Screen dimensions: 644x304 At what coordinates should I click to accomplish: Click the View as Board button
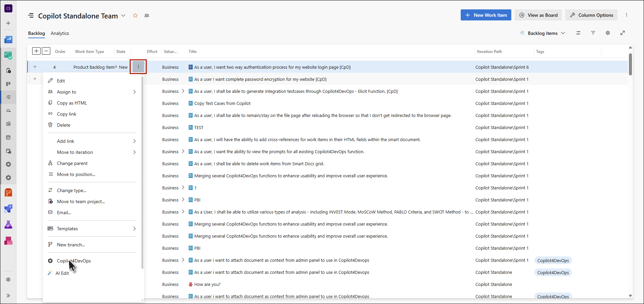[x=538, y=15]
